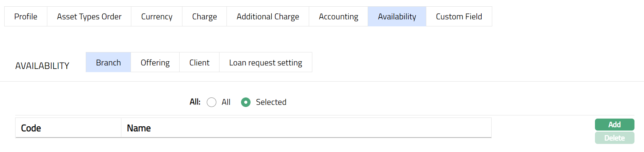This screenshot has height=152, width=644.
Task: Open the Profile tab
Action: coord(26,17)
